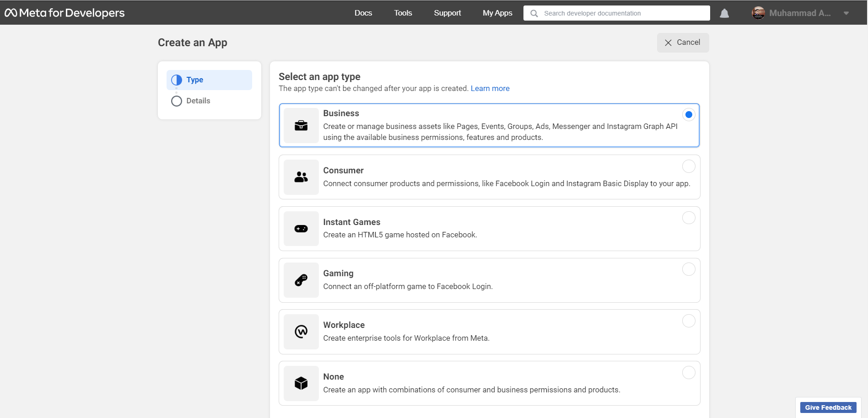Select the Consumer radio button
This screenshot has height=418, width=868.
click(689, 166)
